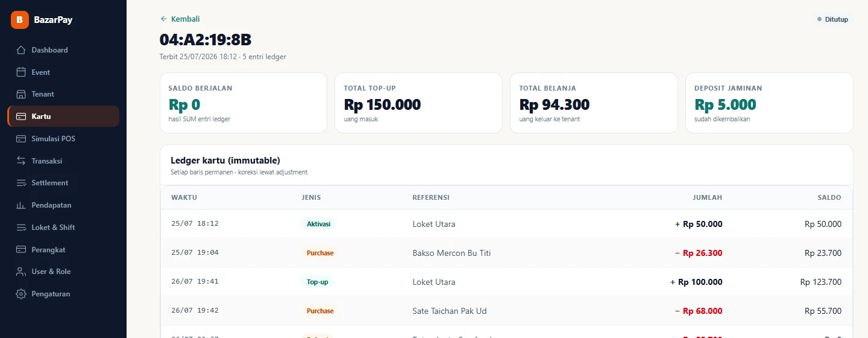Click the Dashboard home icon
The image size is (868, 338).
pos(21,50)
